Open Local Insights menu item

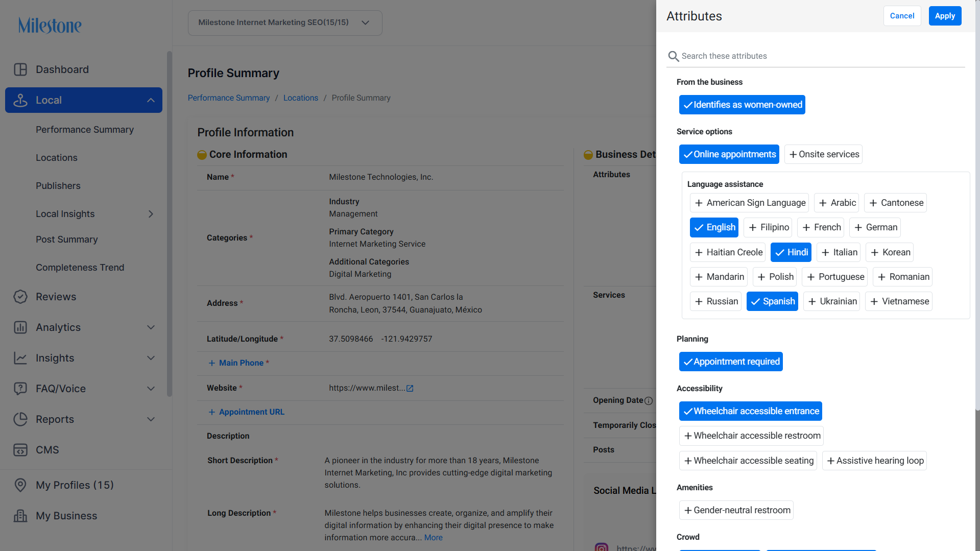[65, 214]
